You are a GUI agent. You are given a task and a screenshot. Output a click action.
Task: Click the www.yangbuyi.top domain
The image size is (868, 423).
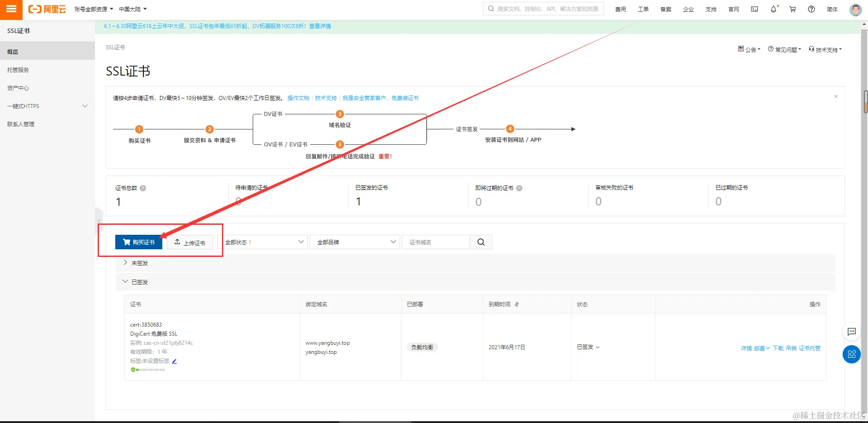[x=328, y=343]
